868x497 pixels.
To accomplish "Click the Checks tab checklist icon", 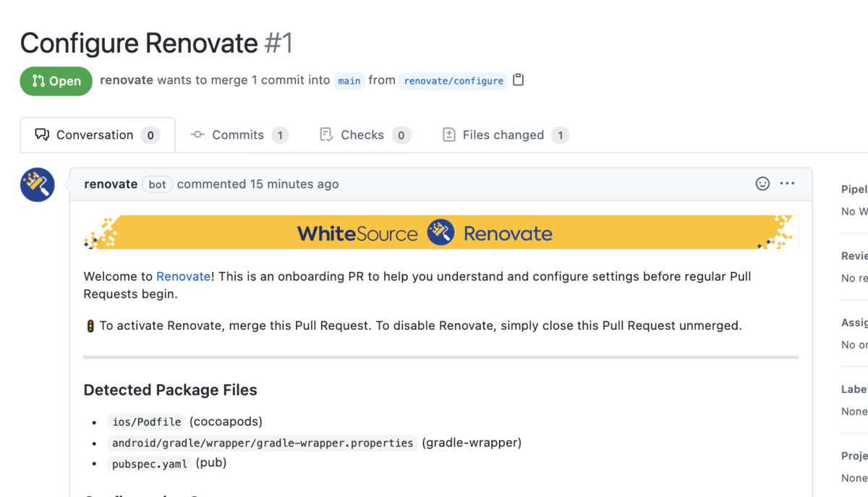I will [x=326, y=135].
